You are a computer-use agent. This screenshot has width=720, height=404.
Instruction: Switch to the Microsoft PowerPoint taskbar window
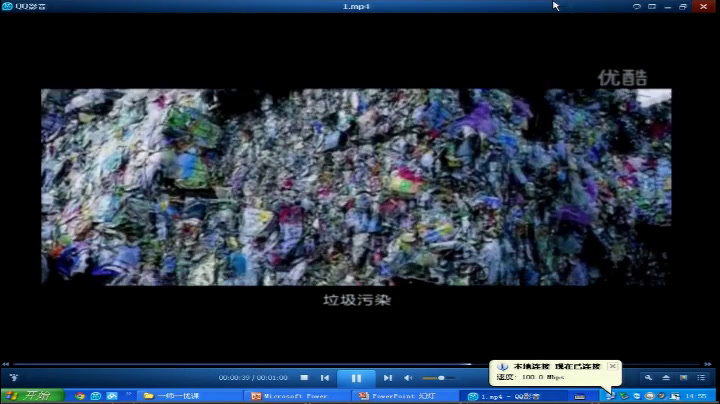(x=297, y=396)
